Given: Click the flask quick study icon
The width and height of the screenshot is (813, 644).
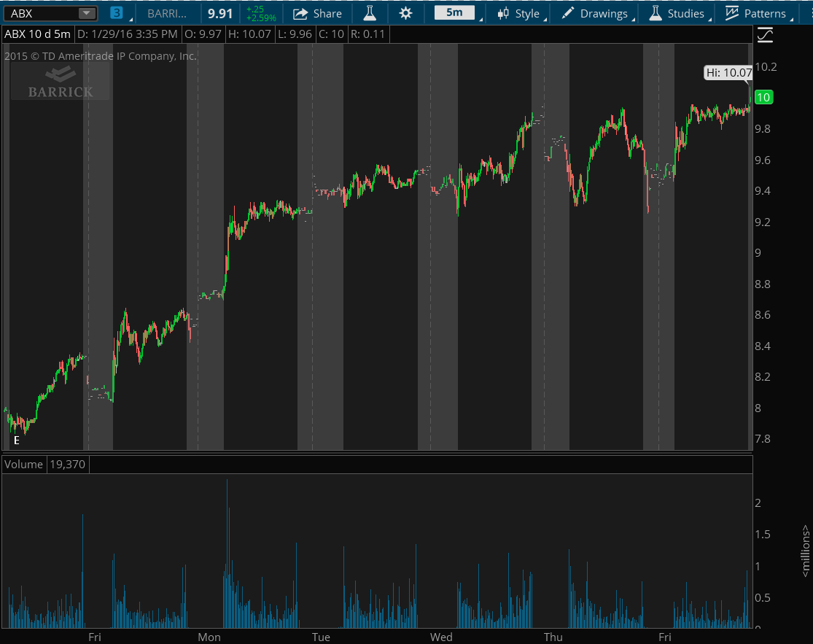Looking at the screenshot, I should (x=370, y=13).
